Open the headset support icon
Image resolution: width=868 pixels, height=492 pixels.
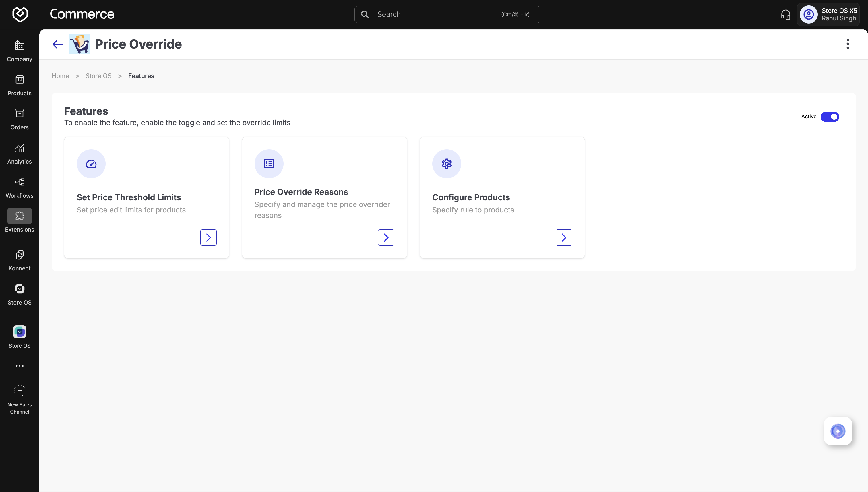tap(786, 15)
